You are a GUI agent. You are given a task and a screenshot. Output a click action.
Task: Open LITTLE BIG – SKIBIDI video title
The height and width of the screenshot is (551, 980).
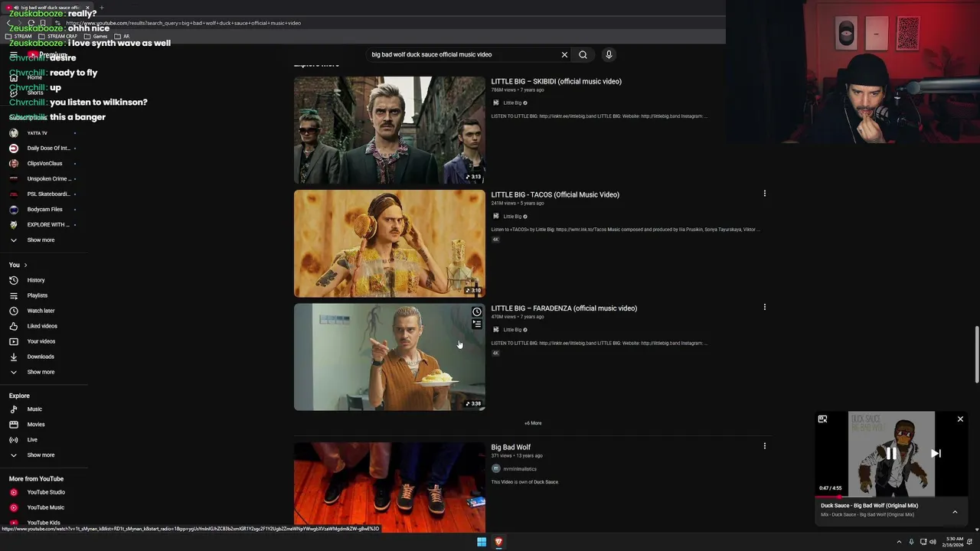coord(556,81)
